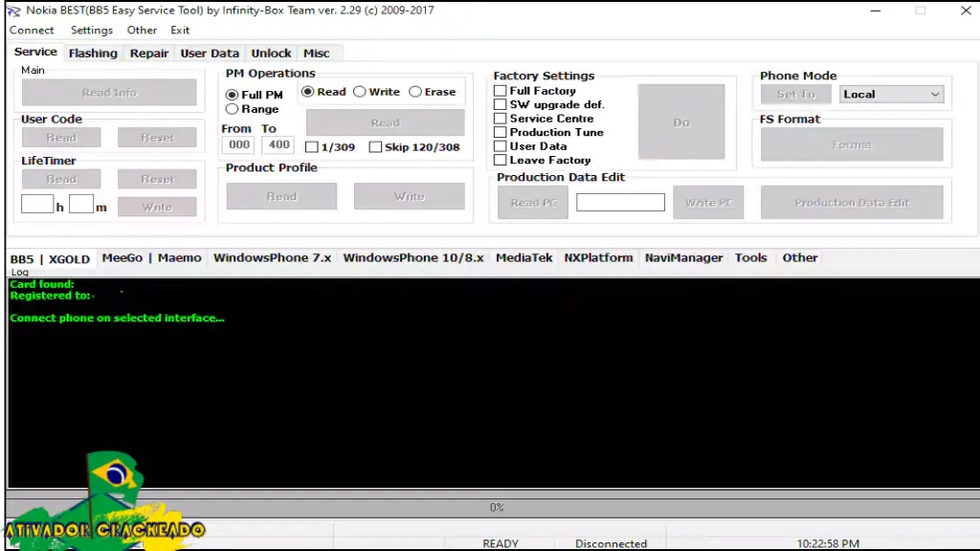
Task: Select the MediaTek tab
Action: (523, 257)
